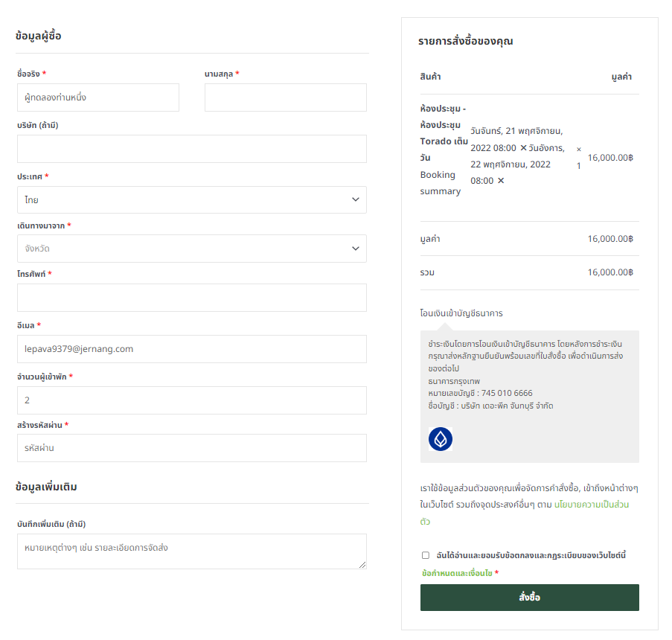Viewport: 672px width, 640px height.
Task: Tick the terms and conditions acceptance checkbox
Action: (426, 555)
